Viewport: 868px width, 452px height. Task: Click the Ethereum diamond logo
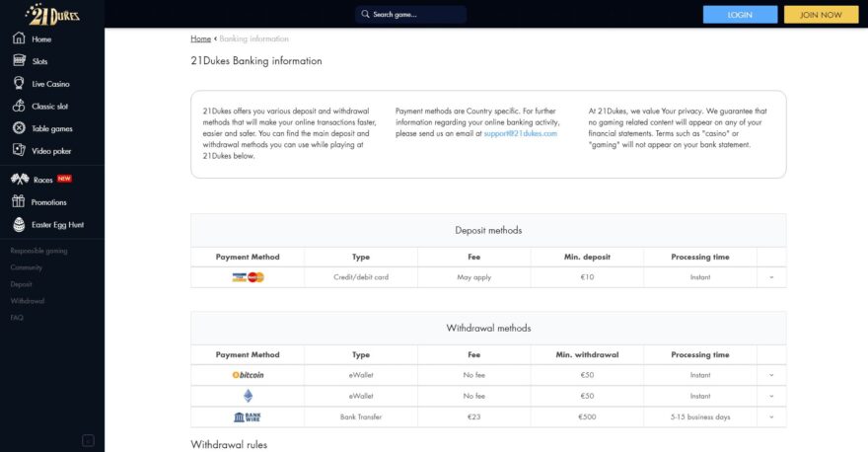(248, 396)
